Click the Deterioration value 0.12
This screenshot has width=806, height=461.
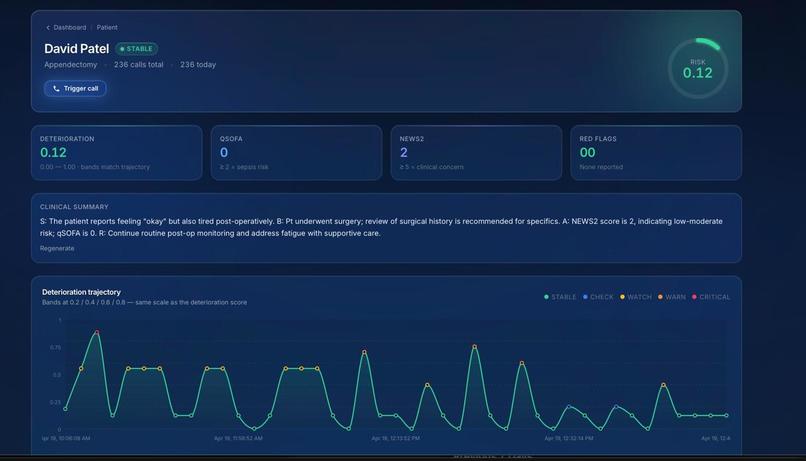(x=53, y=153)
